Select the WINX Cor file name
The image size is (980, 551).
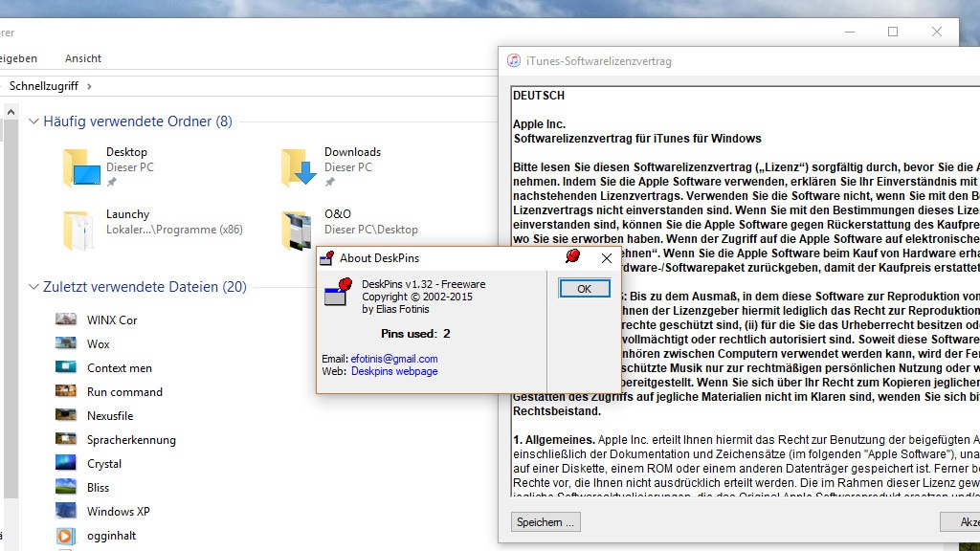pos(112,320)
